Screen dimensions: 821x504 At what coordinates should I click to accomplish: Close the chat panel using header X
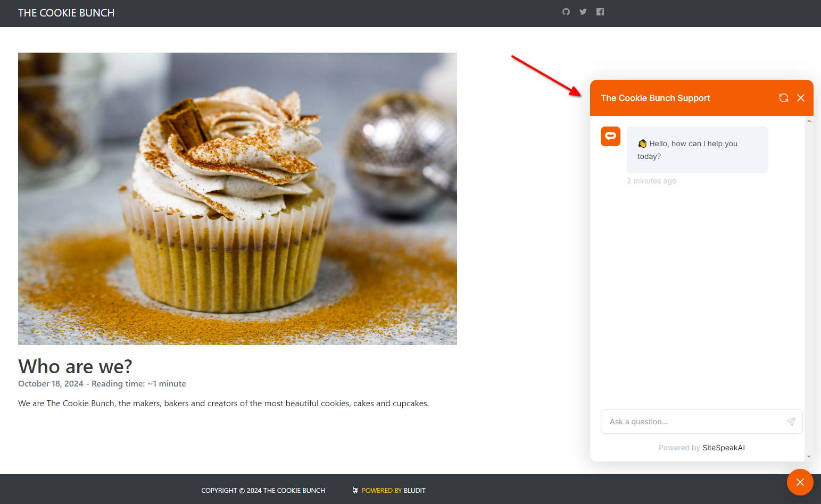pyautogui.click(x=801, y=98)
